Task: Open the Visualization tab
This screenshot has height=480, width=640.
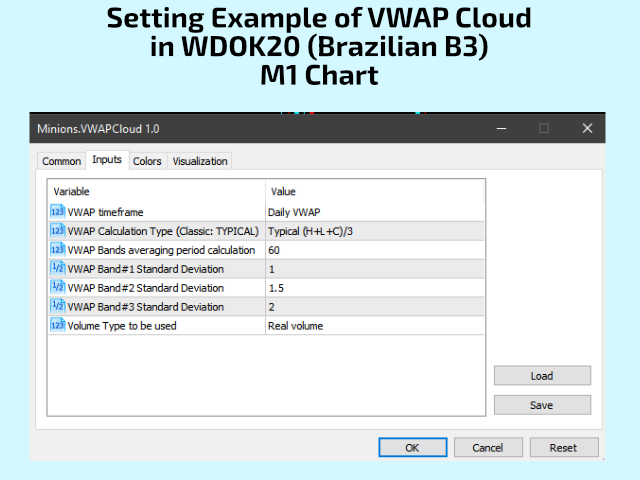Action: point(200,161)
